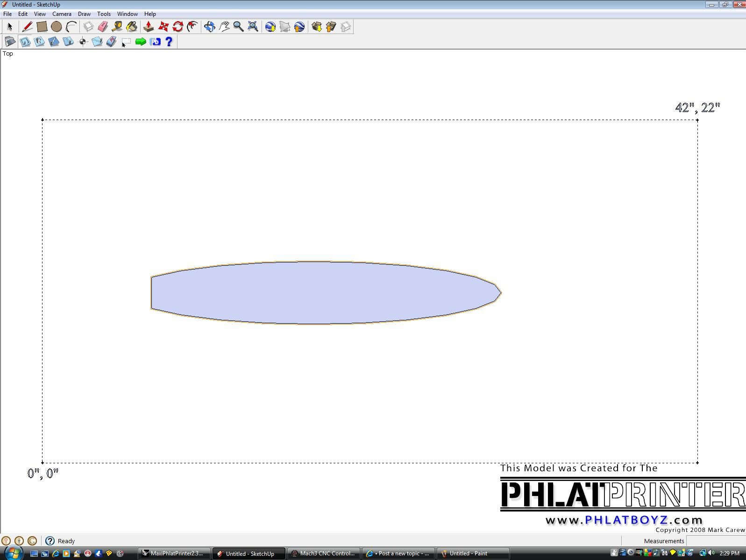Open the Tools menu

[x=104, y=14]
